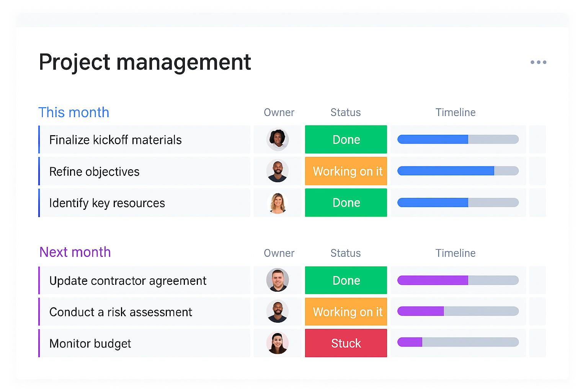Screen dimensions: 588x392
Task: Click owner avatar for Identify key resources
Action: (278, 203)
